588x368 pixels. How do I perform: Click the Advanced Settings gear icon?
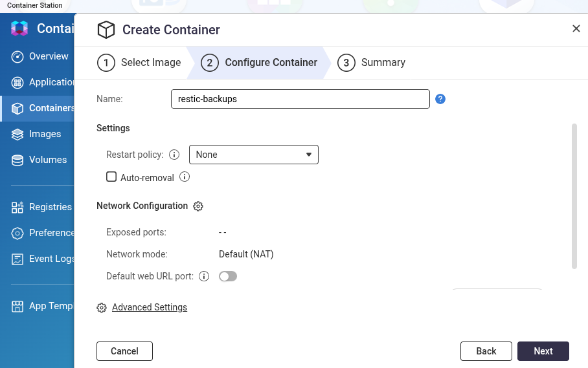pyautogui.click(x=101, y=308)
